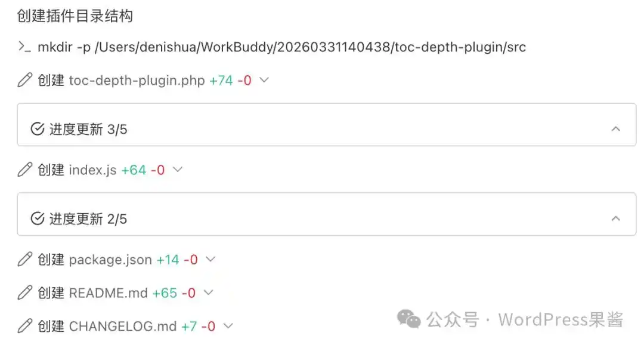This screenshot has width=644, height=345.
Task: Click the terminal prompt icon before mkdir command
Action: pyautogui.click(x=24, y=47)
